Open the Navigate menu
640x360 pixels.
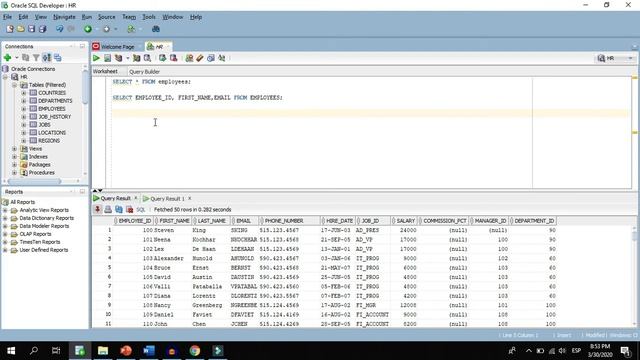pyautogui.click(x=64, y=17)
